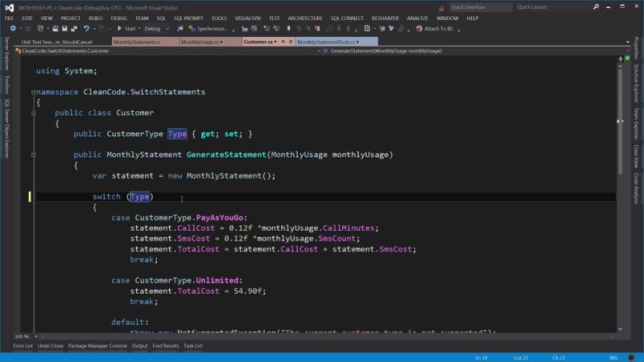The width and height of the screenshot is (644, 362).
Task: Open the Task List tab
Action: click(x=193, y=346)
